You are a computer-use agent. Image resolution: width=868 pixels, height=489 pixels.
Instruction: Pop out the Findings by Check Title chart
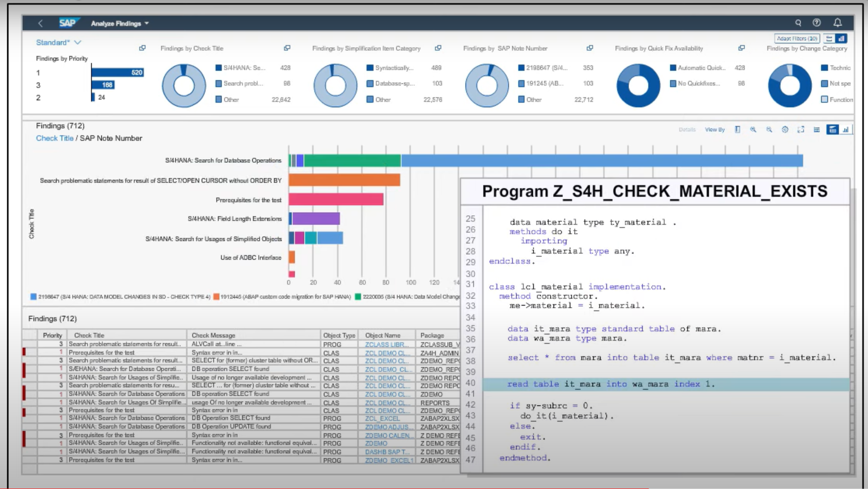coord(286,48)
